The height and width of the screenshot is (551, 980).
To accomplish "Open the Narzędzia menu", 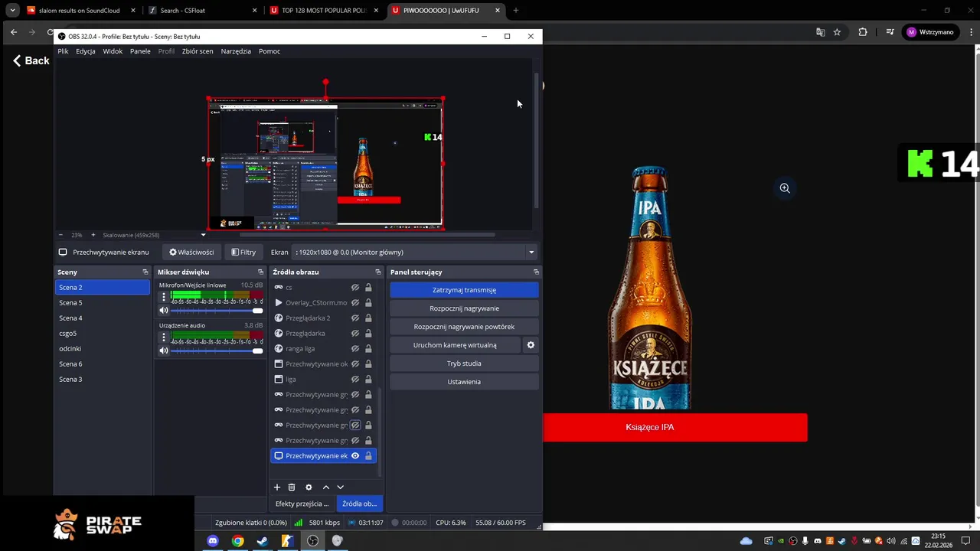I will (x=236, y=51).
